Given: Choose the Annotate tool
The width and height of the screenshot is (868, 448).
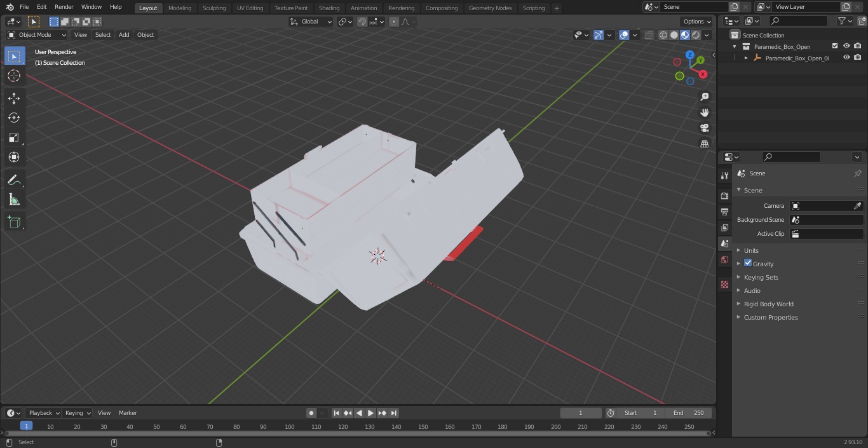Looking at the screenshot, I should point(14,180).
